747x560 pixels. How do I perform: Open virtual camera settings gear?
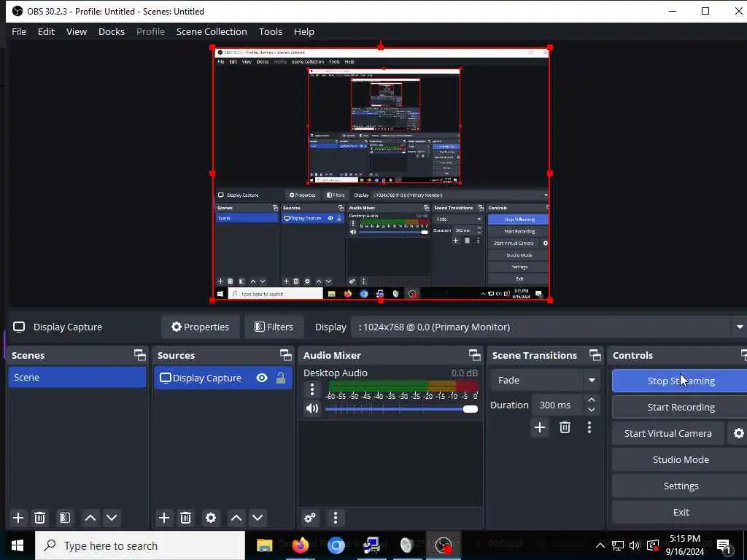(738, 433)
